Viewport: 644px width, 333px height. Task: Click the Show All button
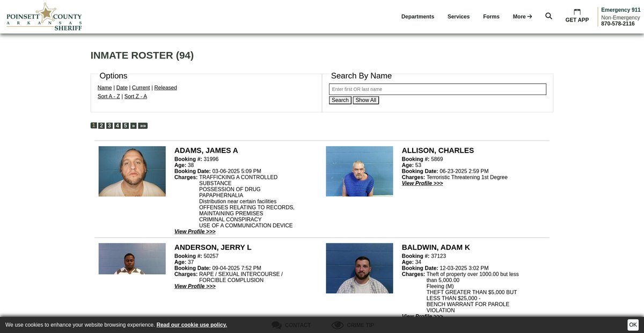365,100
